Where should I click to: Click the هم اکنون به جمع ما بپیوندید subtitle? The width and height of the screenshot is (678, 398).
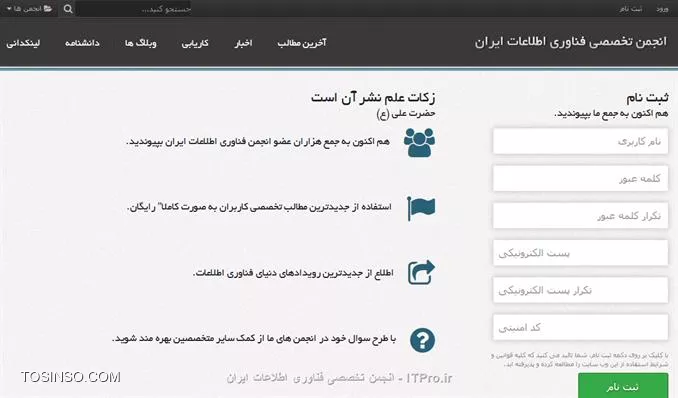click(x=611, y=114)
